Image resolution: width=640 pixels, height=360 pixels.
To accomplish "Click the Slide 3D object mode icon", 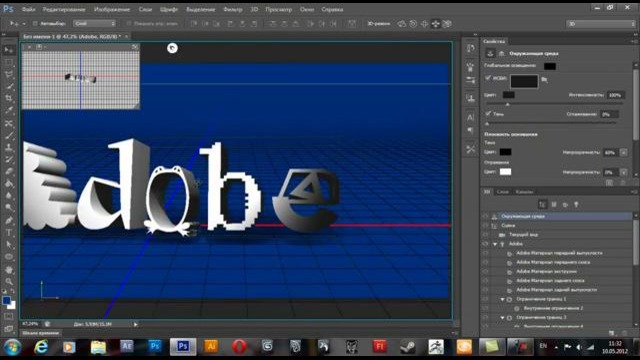I will (436, 24).
